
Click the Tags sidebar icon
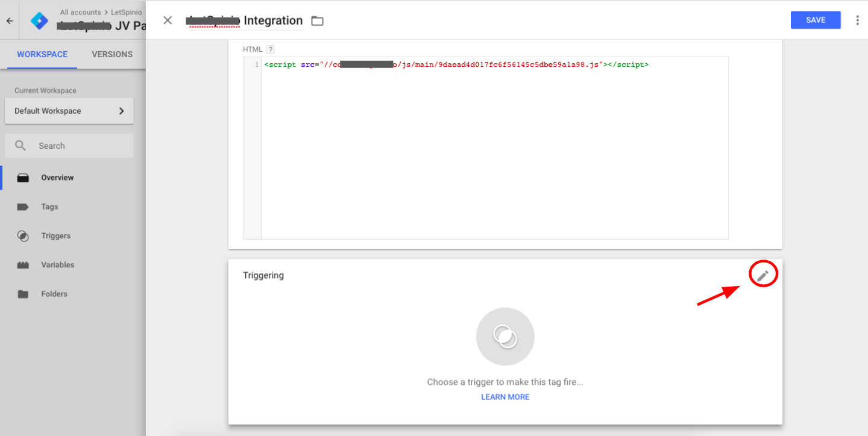tap(23, 207)
